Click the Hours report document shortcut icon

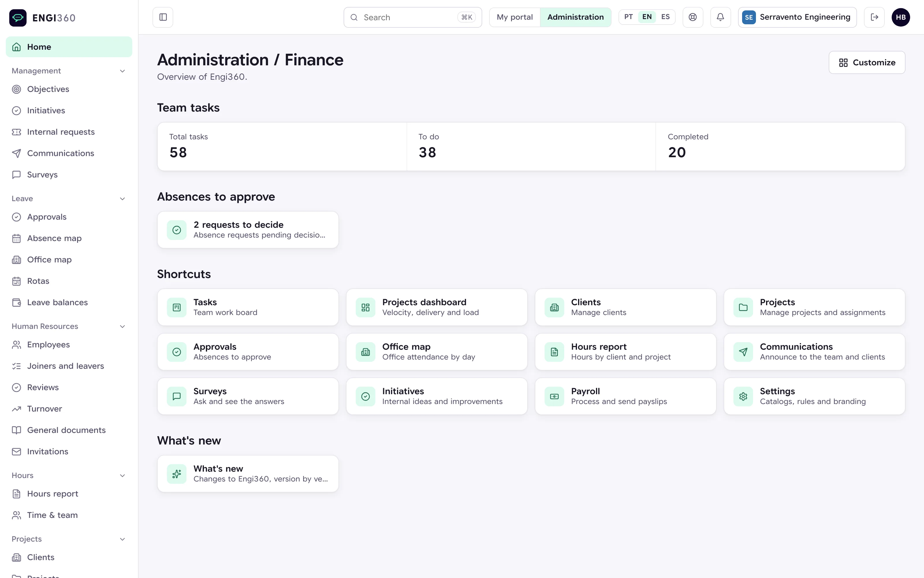(554, 352)
